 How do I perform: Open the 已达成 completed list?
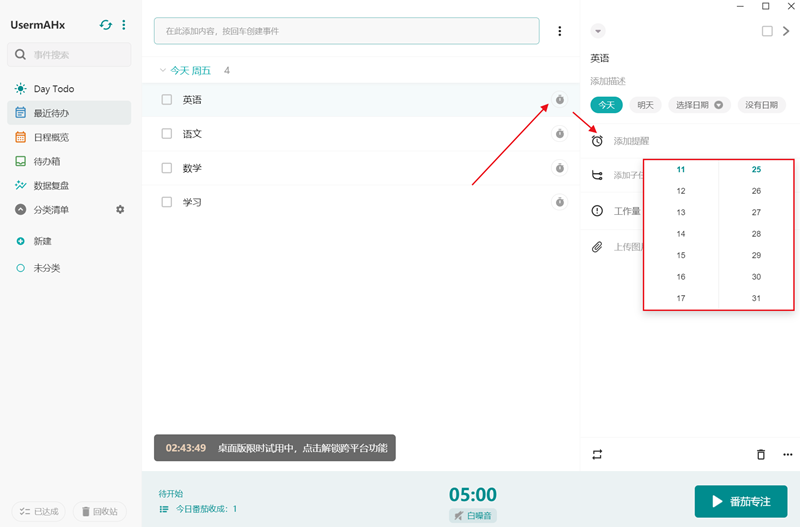39,511
